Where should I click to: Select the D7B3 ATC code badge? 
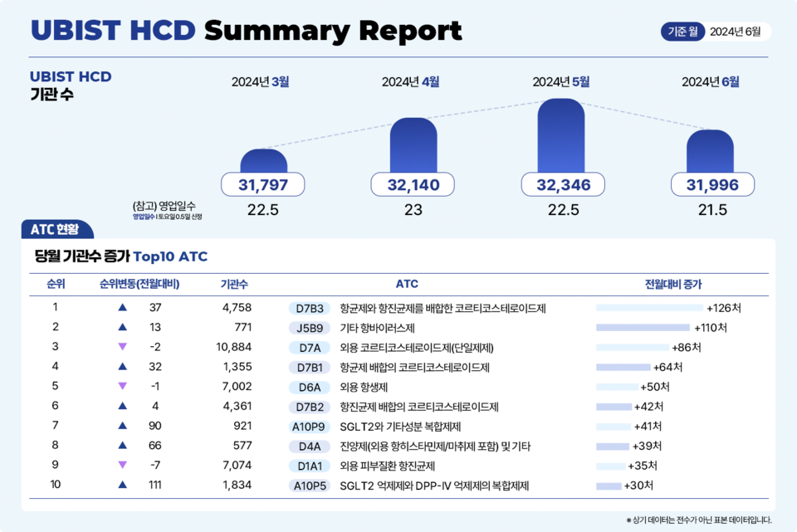click(310, 308)
